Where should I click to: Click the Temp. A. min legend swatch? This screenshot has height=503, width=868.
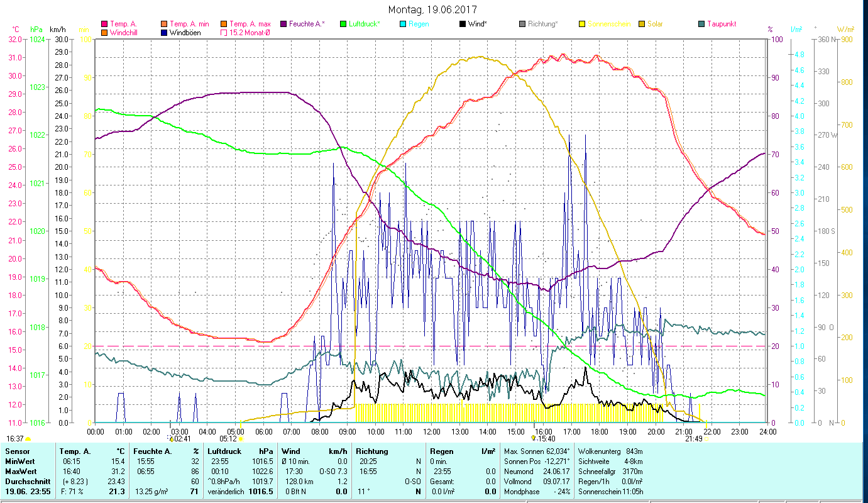point(164,24)
